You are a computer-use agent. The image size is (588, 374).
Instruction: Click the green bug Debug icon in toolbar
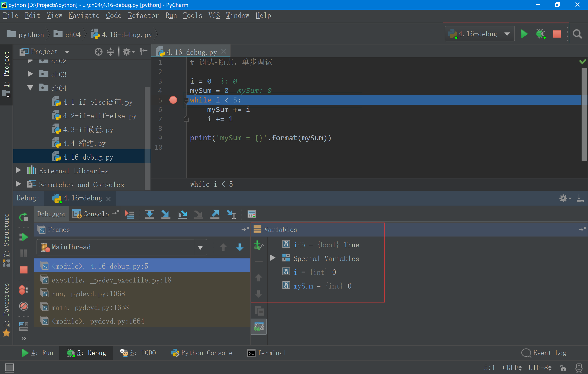(x=541, y=34)
